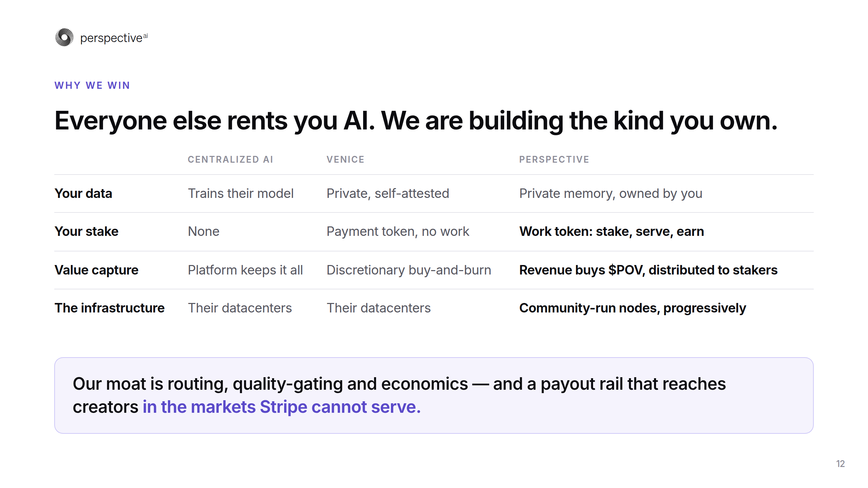Click The infrastructure row label
The image size is (868, 488).
[110, 308]
